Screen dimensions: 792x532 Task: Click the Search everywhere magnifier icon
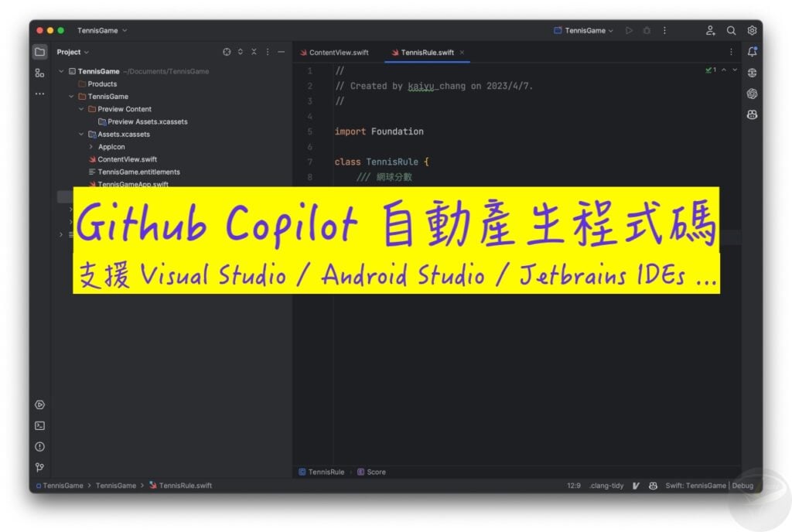coord(732,30)
